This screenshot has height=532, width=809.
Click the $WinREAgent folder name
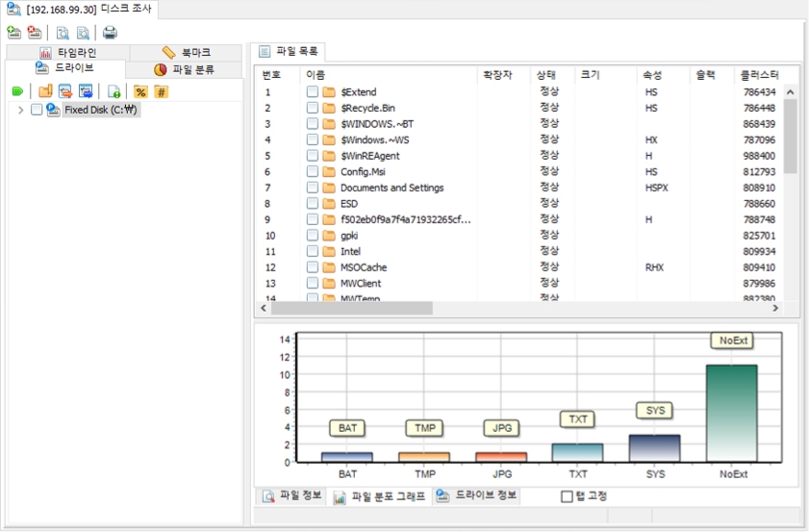tap(370, 156)
